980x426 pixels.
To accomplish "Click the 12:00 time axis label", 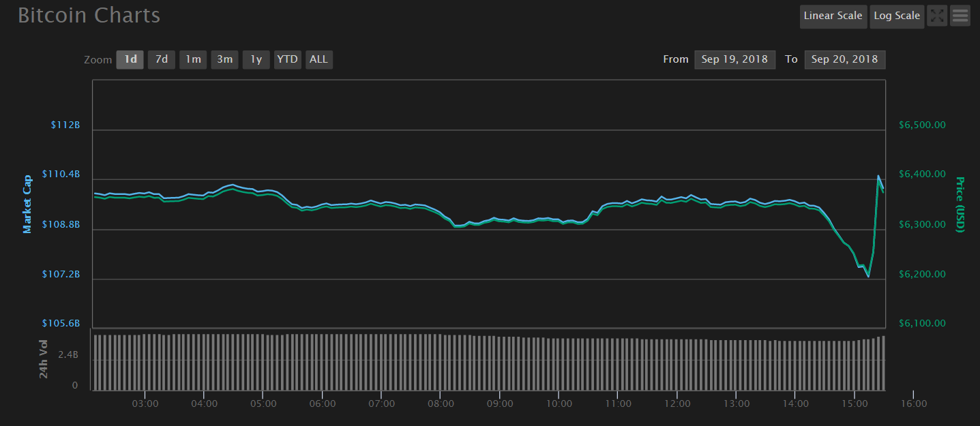I will point(677,404).
